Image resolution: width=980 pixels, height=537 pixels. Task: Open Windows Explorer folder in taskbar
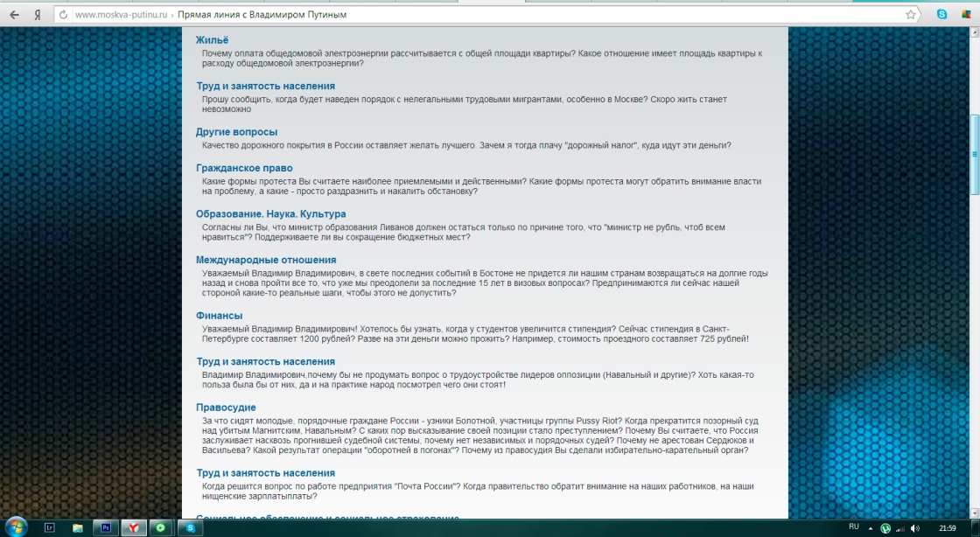coord(78,527)
